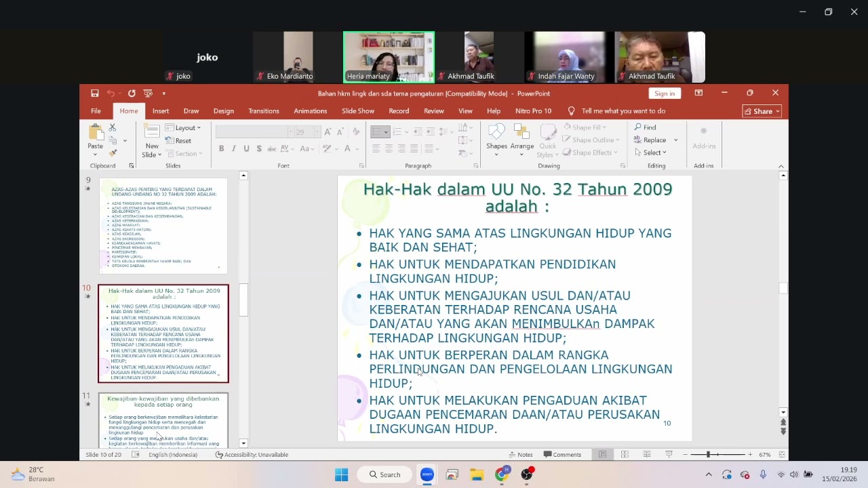
Task: Adjust the zoom slider in status bar
Action: [708, 455]
